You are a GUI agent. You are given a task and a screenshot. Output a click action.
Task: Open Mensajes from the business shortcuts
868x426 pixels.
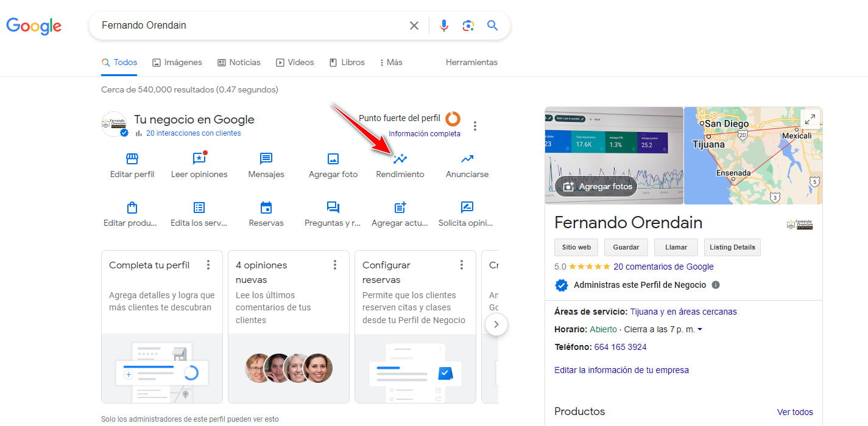point(266,159)
